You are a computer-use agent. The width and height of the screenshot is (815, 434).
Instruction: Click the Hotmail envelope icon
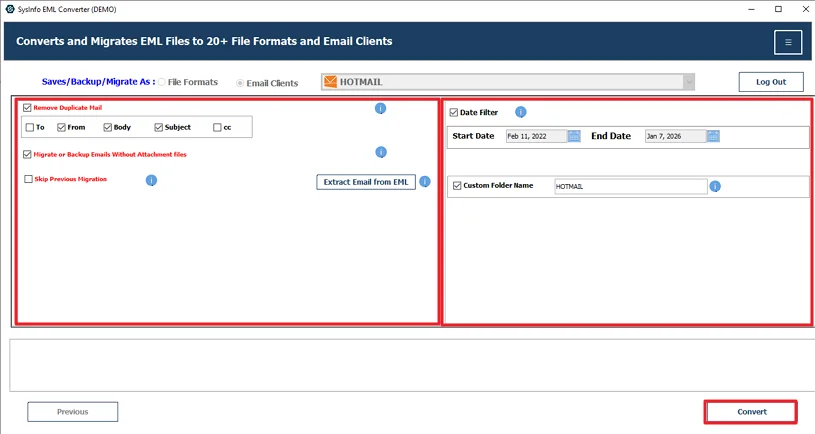330,82
